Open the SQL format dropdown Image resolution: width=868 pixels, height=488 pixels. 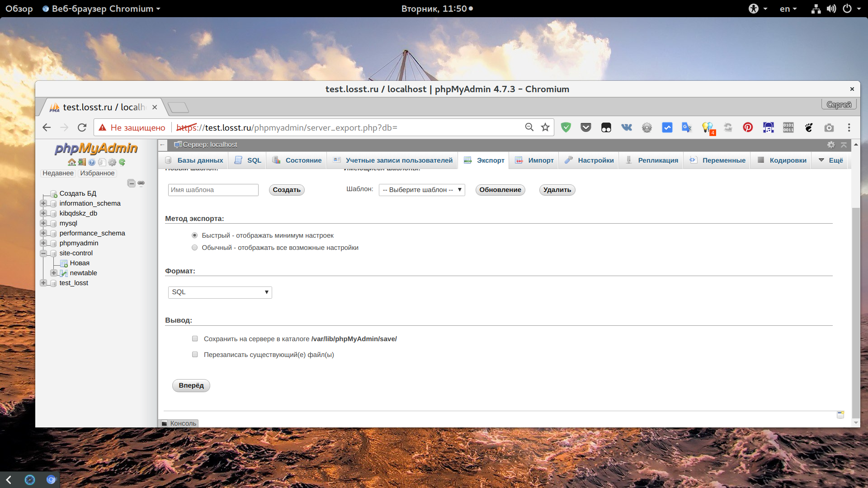[220, 292]
